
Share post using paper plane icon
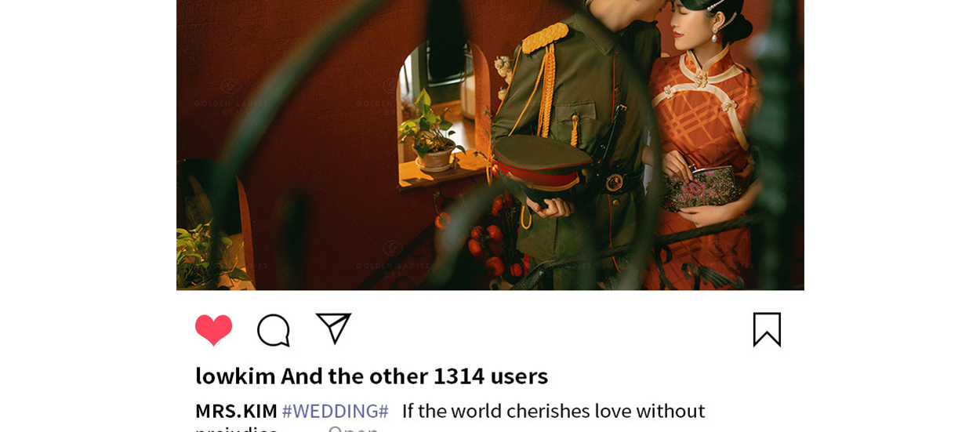(333, 328)
